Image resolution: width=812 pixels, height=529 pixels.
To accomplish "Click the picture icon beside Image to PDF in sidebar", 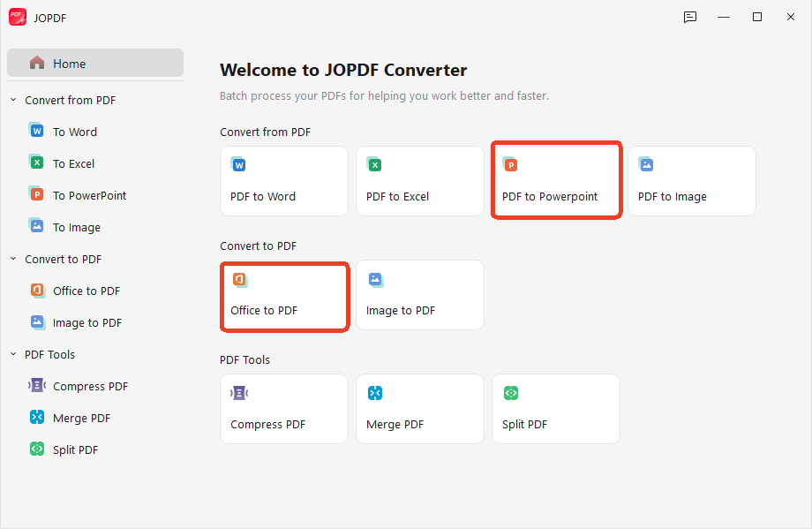I will tap(37, 321).
